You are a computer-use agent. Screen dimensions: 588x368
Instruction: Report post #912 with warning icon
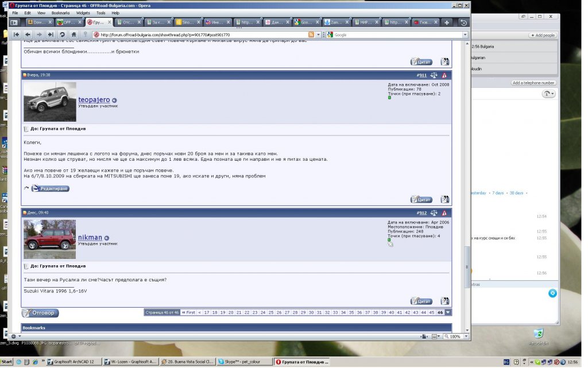click(444, 213)
